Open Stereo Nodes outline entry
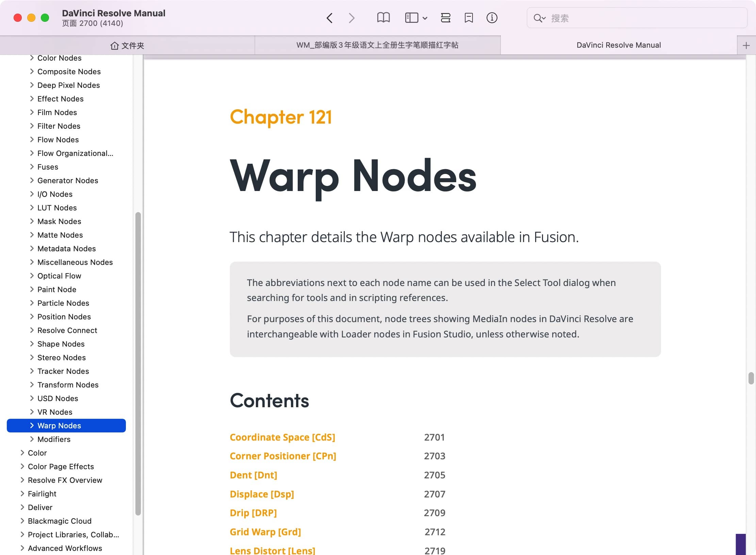 [x=61, y=358]
